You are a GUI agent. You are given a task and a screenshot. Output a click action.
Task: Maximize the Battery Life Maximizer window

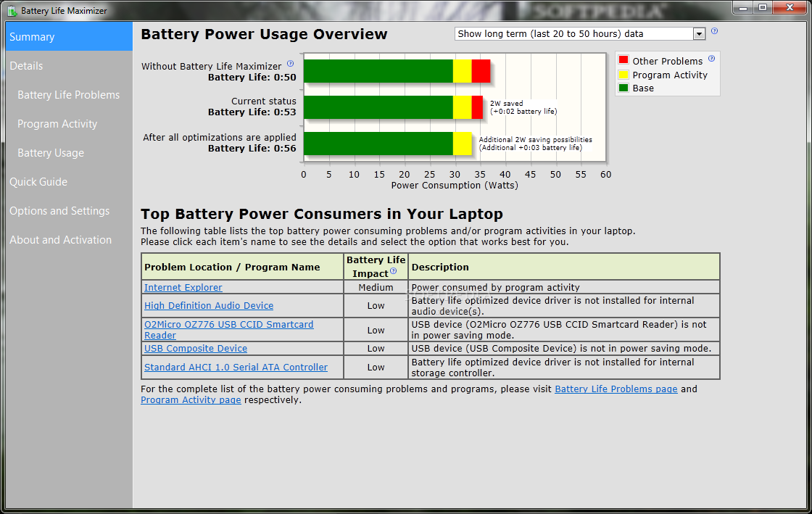pos(763,7)
